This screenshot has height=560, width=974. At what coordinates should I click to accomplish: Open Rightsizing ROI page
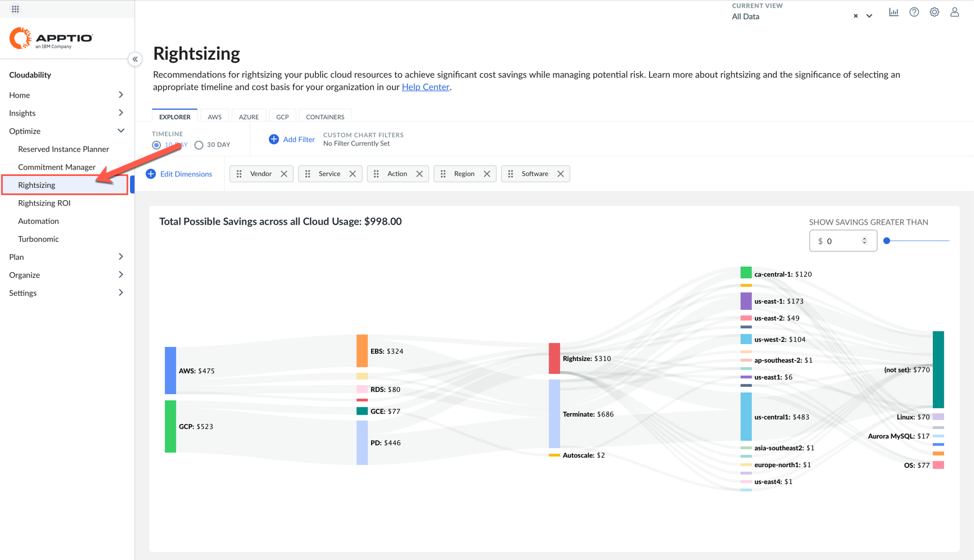(44, 203)
